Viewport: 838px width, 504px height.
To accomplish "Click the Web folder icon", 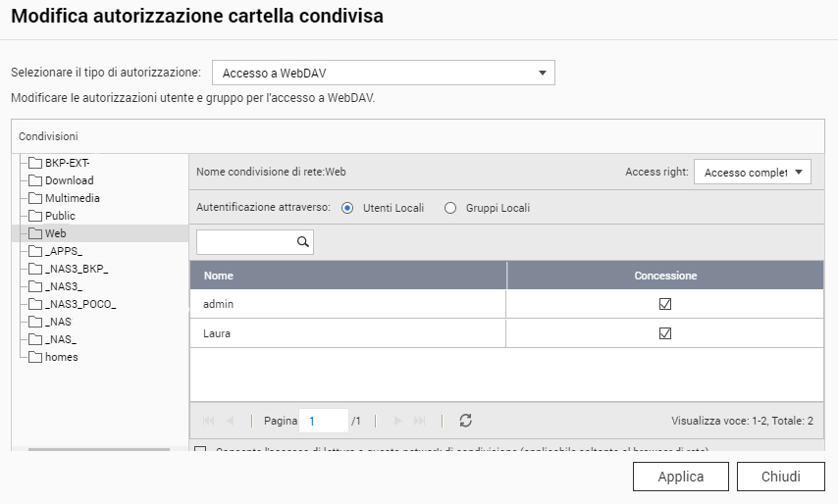I will [x=35, y=233].
